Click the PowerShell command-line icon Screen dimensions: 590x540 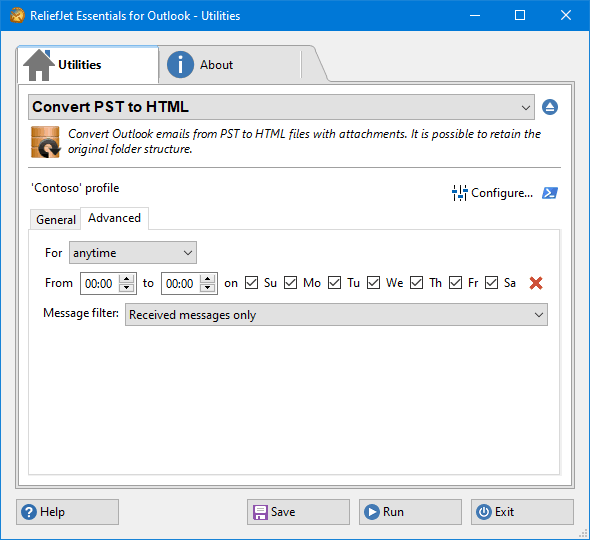tap(550, 193)
